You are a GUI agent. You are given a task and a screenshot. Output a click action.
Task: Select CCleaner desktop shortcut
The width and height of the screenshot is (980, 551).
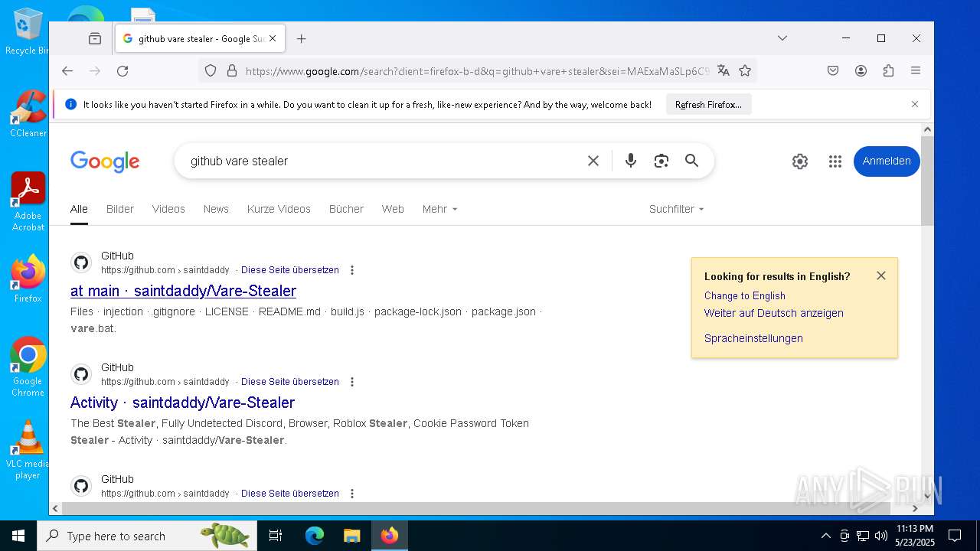(x=28, y=113)
